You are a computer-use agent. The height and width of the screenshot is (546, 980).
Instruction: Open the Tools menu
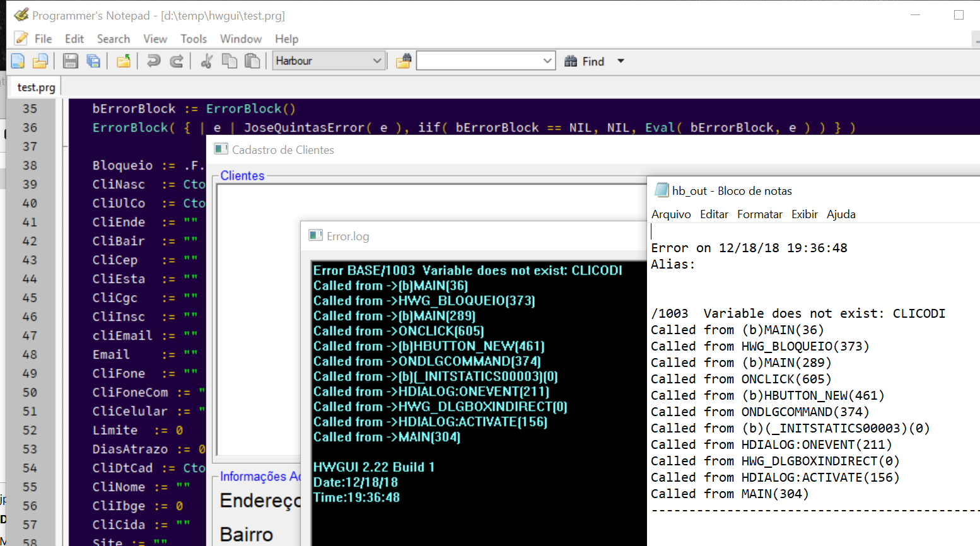coord(193,39)
